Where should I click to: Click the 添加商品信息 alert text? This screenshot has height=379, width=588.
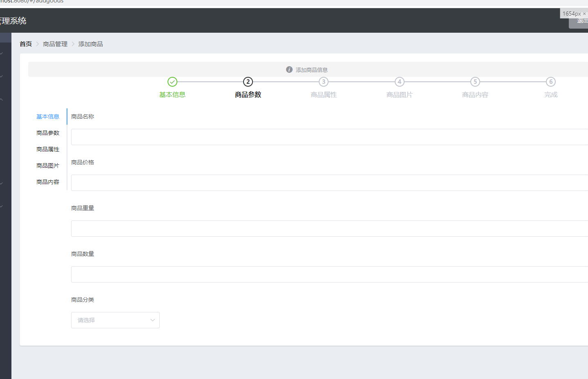click(312, 70)
